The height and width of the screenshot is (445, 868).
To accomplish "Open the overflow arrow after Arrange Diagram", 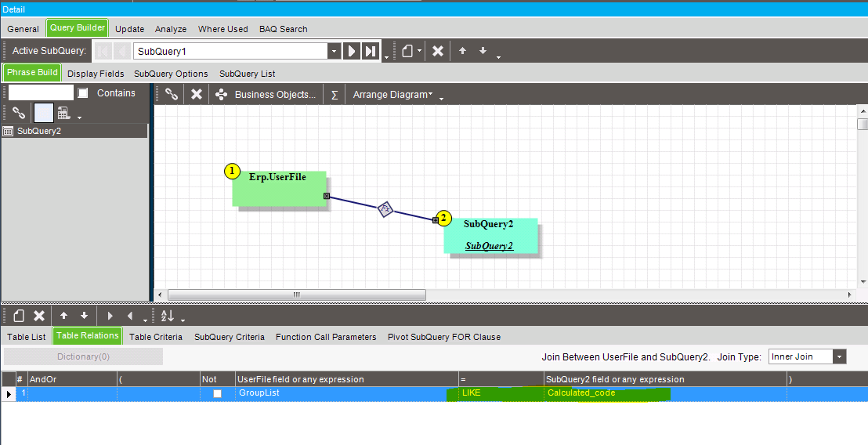I will (441, 99).
